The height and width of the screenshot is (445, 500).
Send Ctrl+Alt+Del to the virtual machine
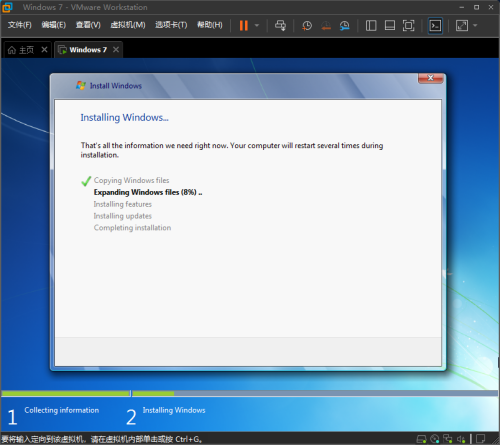(280, 25)
